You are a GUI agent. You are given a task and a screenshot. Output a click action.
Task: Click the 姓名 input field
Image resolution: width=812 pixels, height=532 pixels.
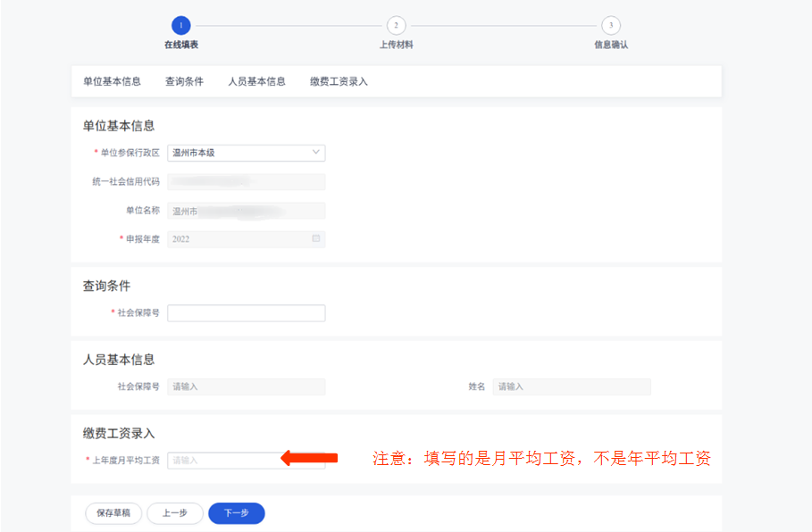(x=572, y=387)
